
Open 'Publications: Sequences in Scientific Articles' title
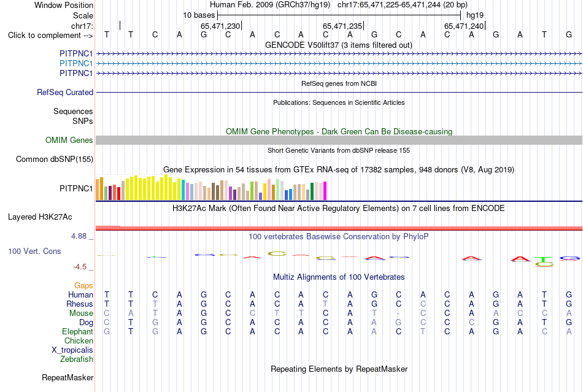coord(339,102)
